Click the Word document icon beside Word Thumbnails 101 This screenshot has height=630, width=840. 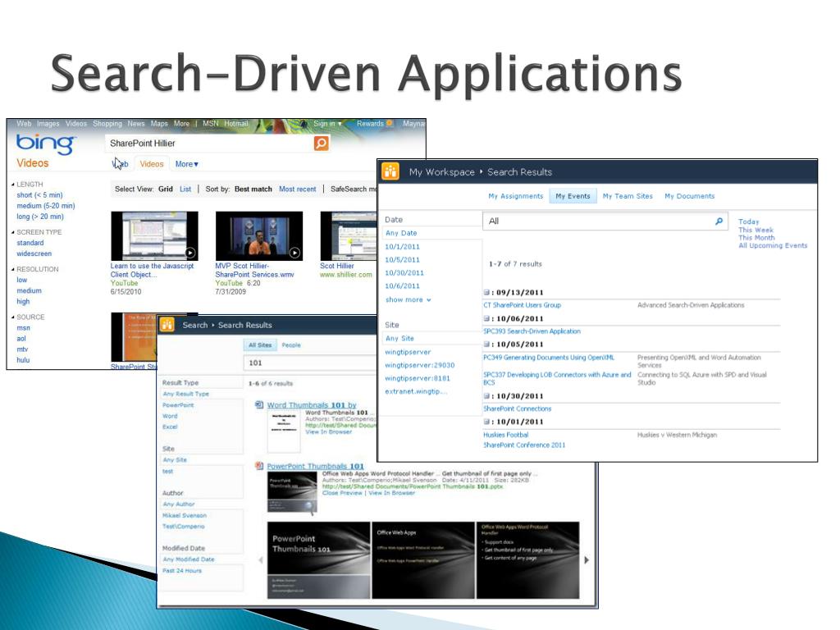point(259,405)
